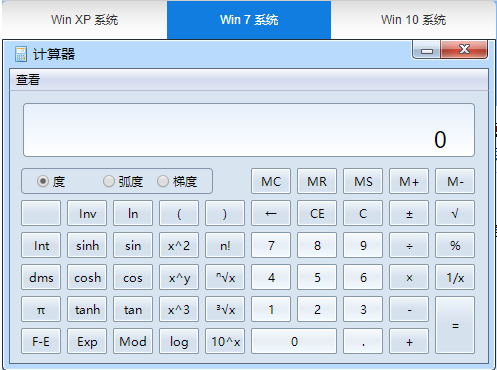Viewport: 497px width, 370px height.
Task: Tap digit 6 on keypad
Action: pos(363,277)
